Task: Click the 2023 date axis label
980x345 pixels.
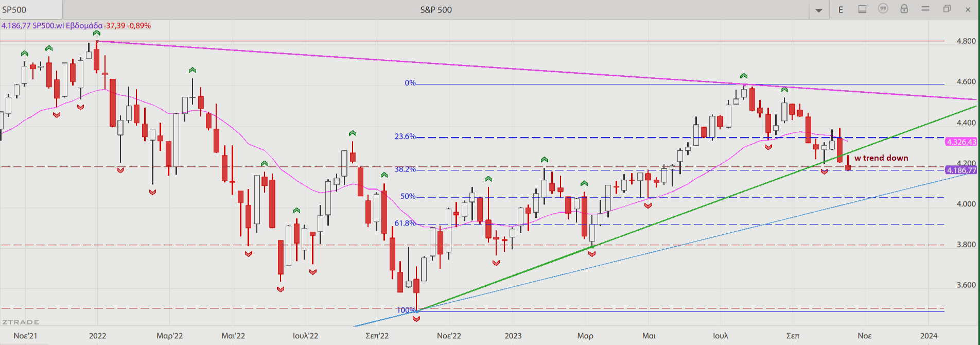Action: [513, 336]
